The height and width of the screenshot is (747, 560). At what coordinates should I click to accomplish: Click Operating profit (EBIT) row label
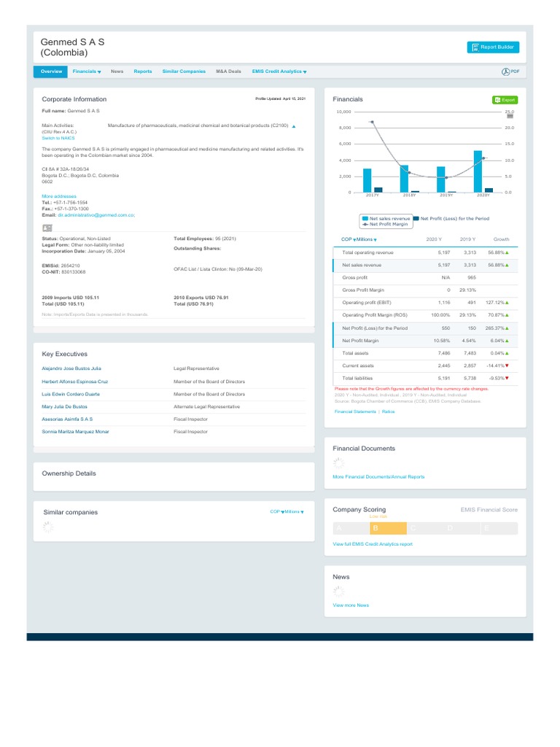[367, 303]
